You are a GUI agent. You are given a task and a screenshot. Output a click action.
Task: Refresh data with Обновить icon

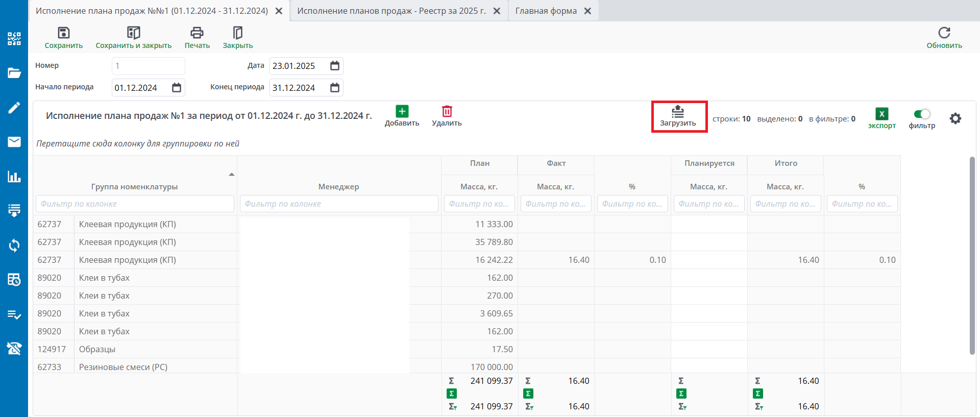click(x=944, y=33)
